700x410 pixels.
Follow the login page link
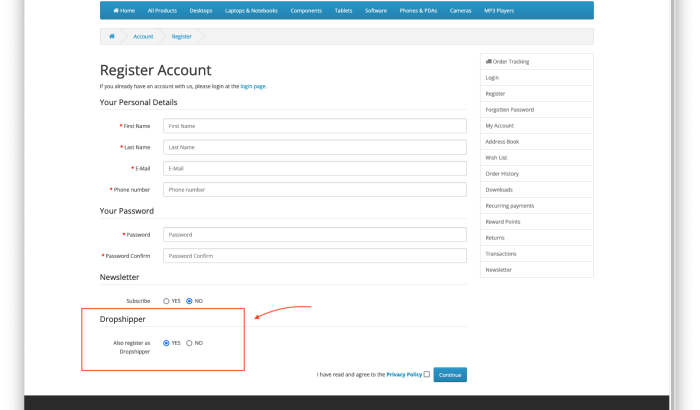pyautogui.click(x=253, y=86)
